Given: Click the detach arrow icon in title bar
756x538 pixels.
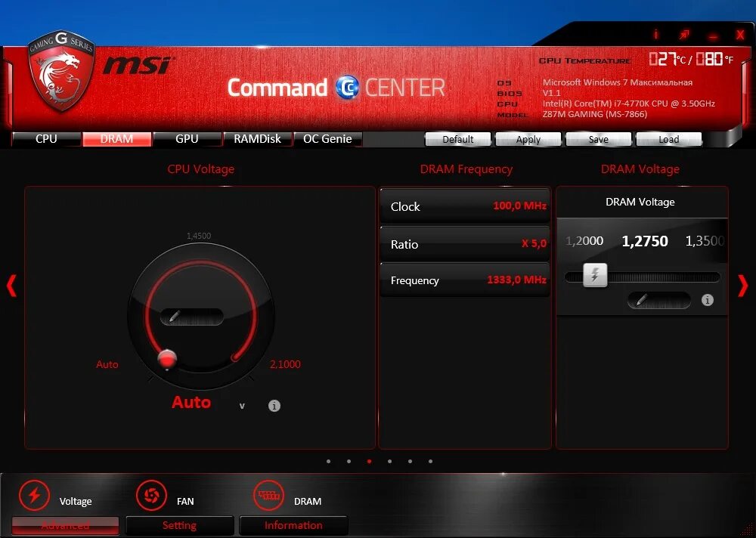Looking at the screenshot, I should pos(684,34).
